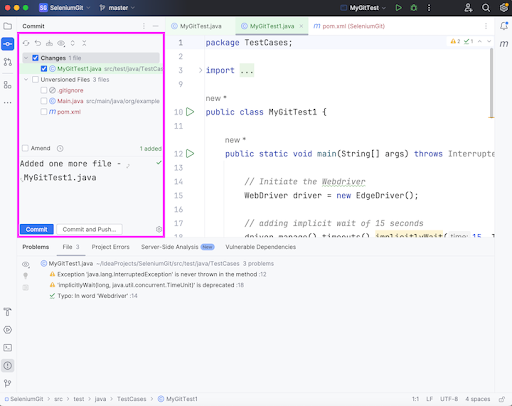
Task: Open the Notifications bell
Action: point(504,26)
